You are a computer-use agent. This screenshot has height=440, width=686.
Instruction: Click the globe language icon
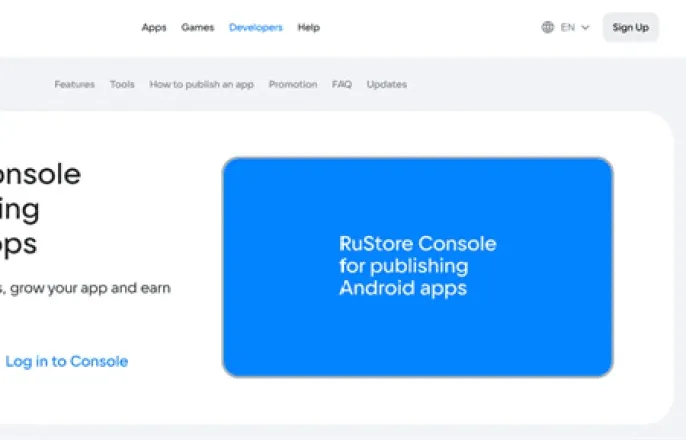(548, 28)
